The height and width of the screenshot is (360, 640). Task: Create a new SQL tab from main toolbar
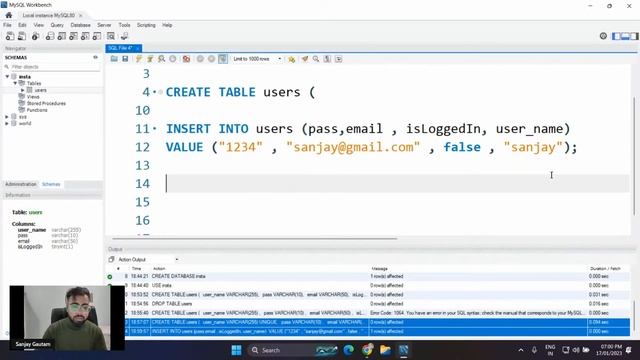(10, 36)
